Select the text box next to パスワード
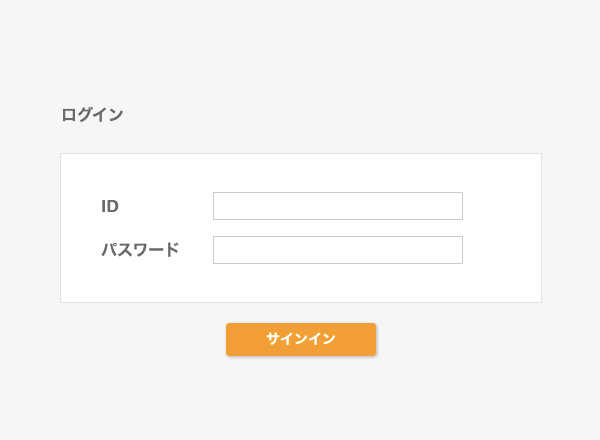 click(337, 250)
